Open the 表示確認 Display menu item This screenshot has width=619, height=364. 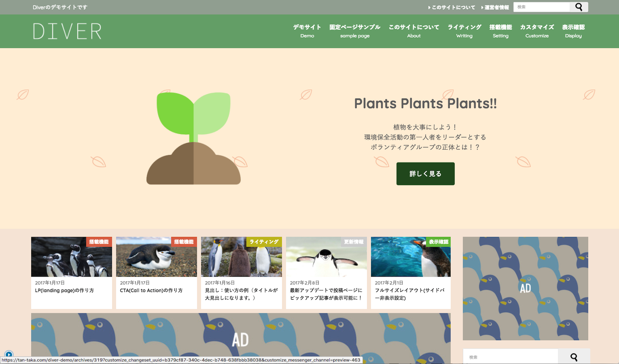(573, 31)
